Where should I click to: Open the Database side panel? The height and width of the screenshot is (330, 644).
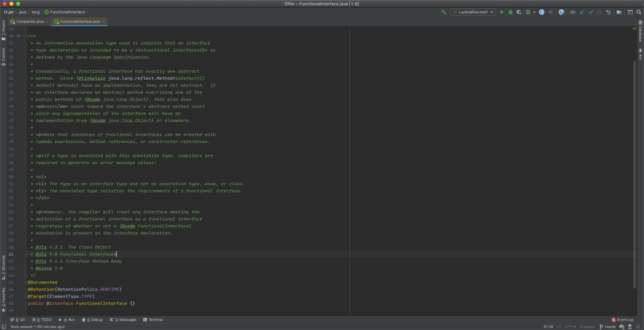(x=640, y=31)
